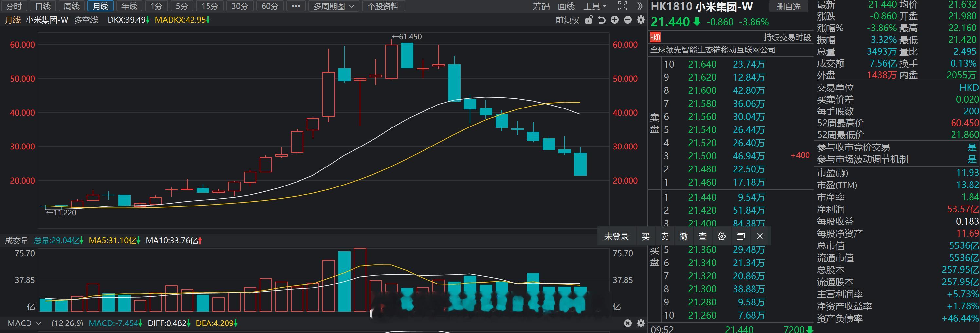Click the double chevron collapse panel icon

[x=640, y=6]
